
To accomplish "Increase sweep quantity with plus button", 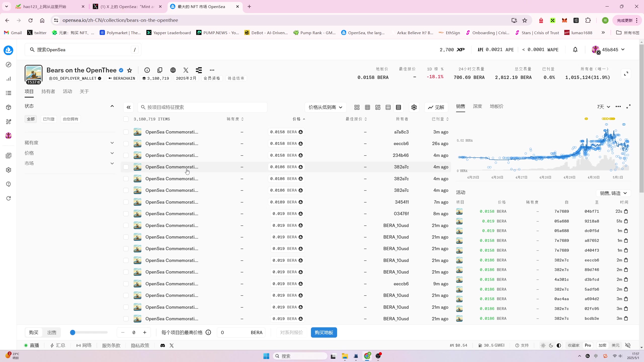I will point(145,333).
